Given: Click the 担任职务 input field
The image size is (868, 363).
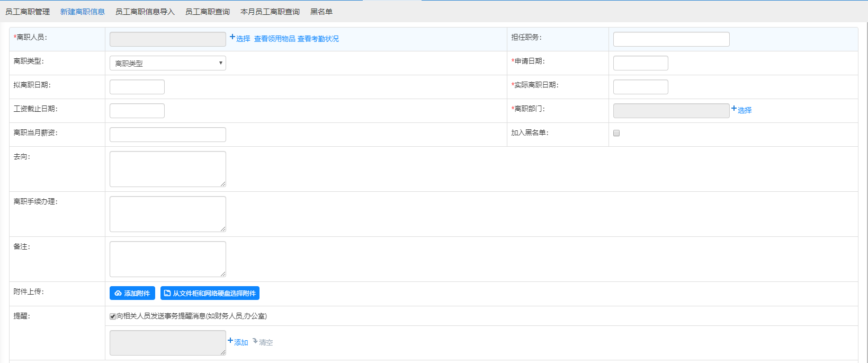Looking at the screenshot, I should pyautogui.click(x=671, y=39).
